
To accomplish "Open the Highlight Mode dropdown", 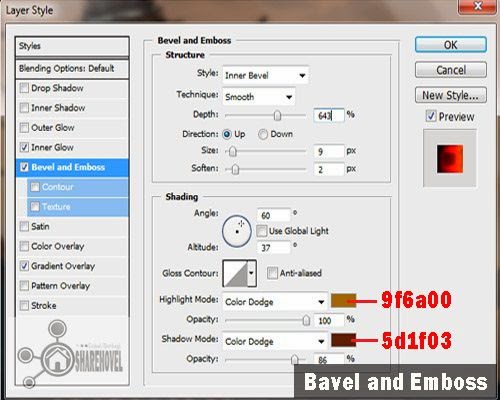I will pyautogui.click(x=275, y=302).
